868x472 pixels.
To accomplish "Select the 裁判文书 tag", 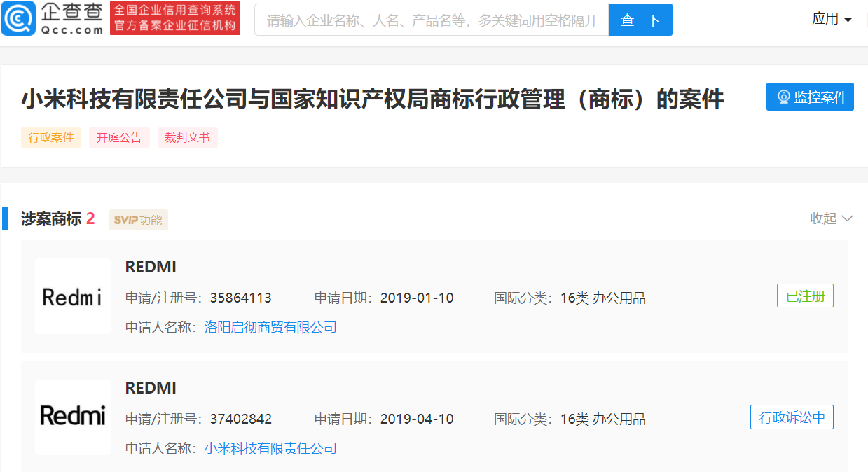I will (187, 138).
